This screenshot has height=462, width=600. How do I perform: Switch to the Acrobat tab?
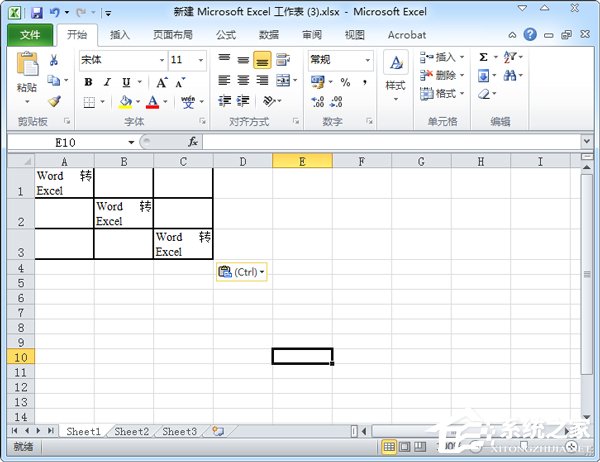[406, 35]
